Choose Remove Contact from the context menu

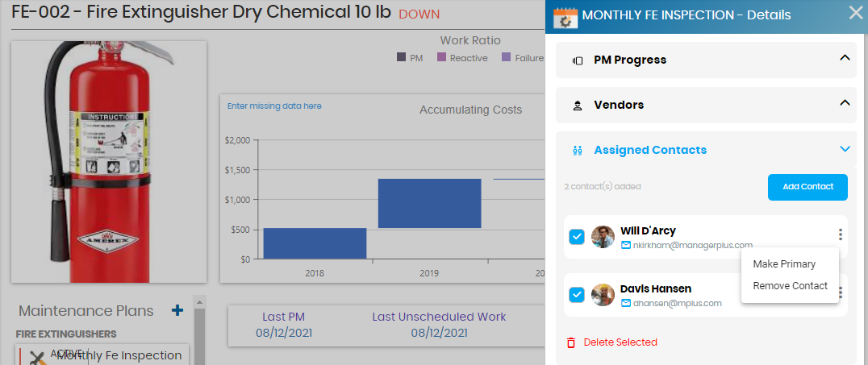790,286
